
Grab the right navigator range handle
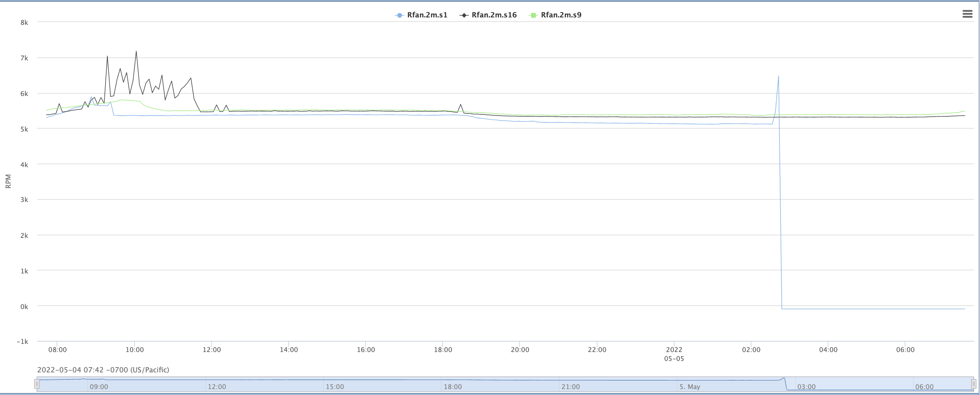(x=974, y=384)
